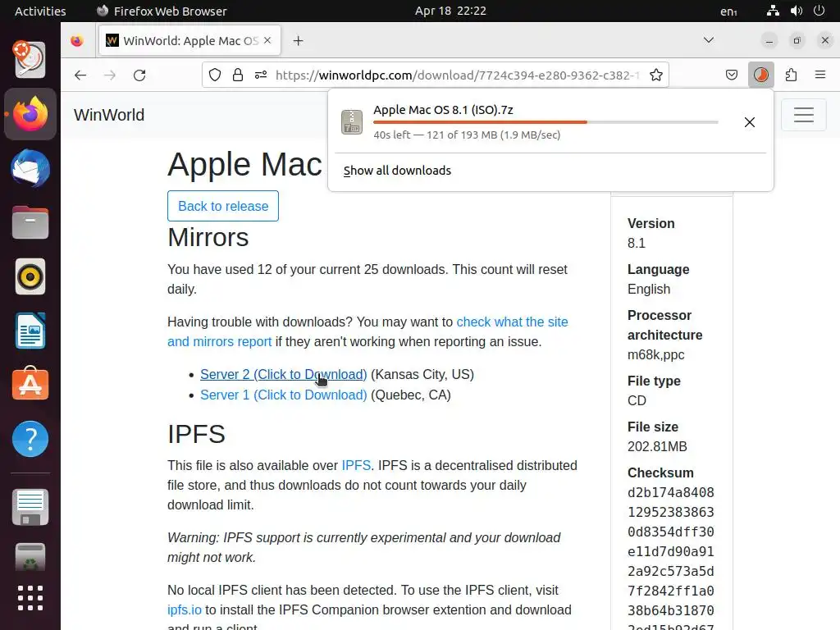Screen dimensions: 840x630
Task: Open the IPFS link in paragraph
Action: point(356,465)
